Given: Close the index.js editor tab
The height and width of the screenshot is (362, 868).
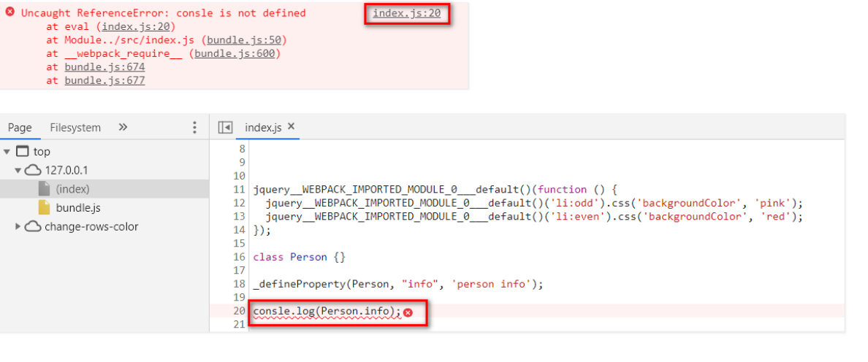Looking at the screenshot, I should coord(291,127).
